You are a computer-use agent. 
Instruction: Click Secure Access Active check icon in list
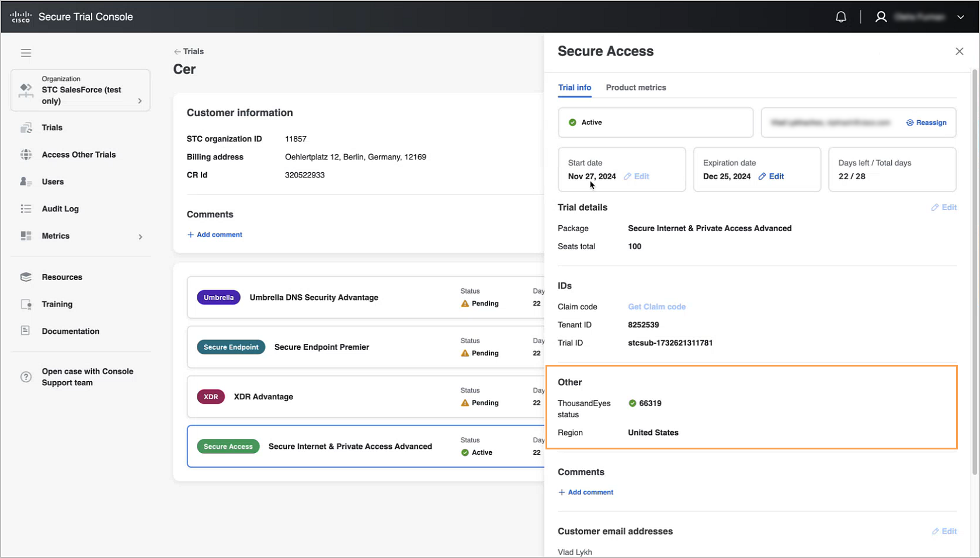[465, 452]
